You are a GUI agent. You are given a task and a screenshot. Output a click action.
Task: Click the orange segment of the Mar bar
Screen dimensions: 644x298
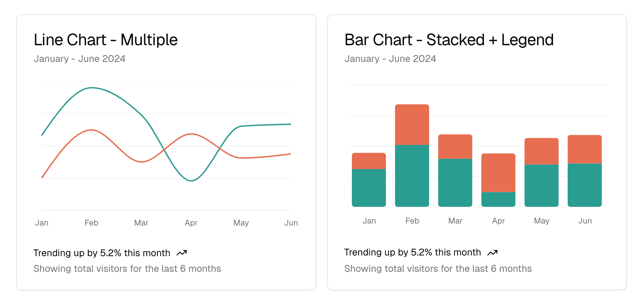pos(455,146)
